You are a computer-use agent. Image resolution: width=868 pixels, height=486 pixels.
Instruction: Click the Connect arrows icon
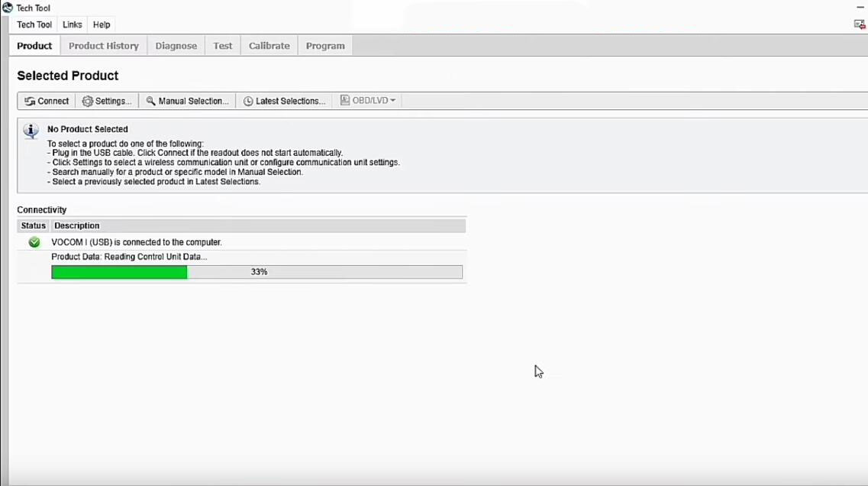29,101
